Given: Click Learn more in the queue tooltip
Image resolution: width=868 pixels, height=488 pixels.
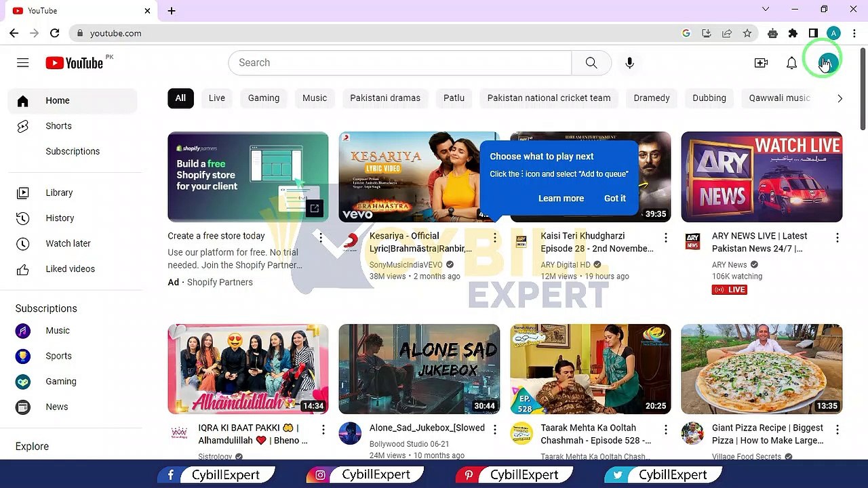Looking at the screenshot, I should click(x=561, y=199).
